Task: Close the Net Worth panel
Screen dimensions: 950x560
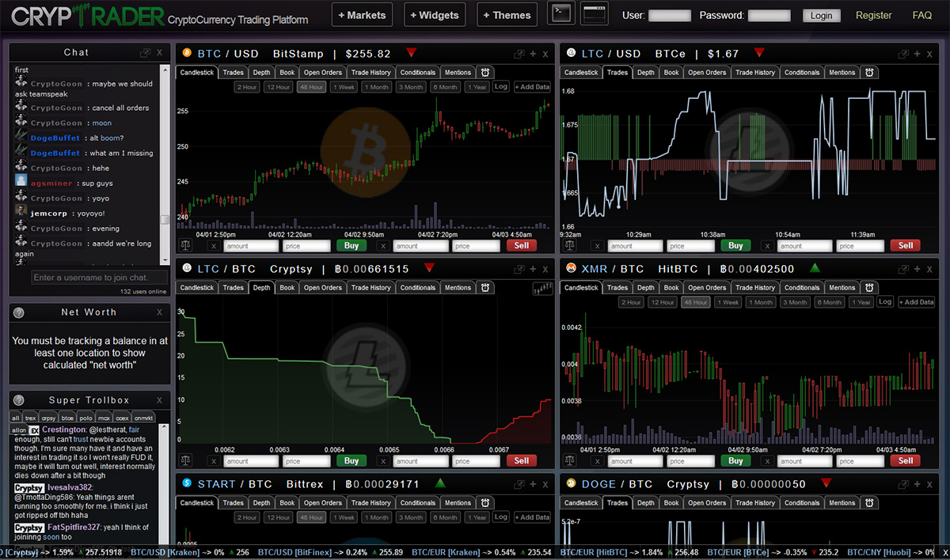Action: 160,312
